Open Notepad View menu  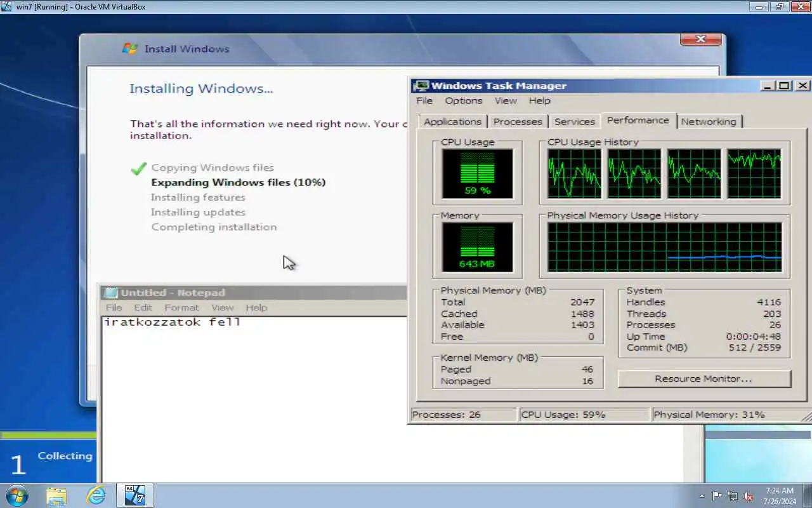[223, 307]
